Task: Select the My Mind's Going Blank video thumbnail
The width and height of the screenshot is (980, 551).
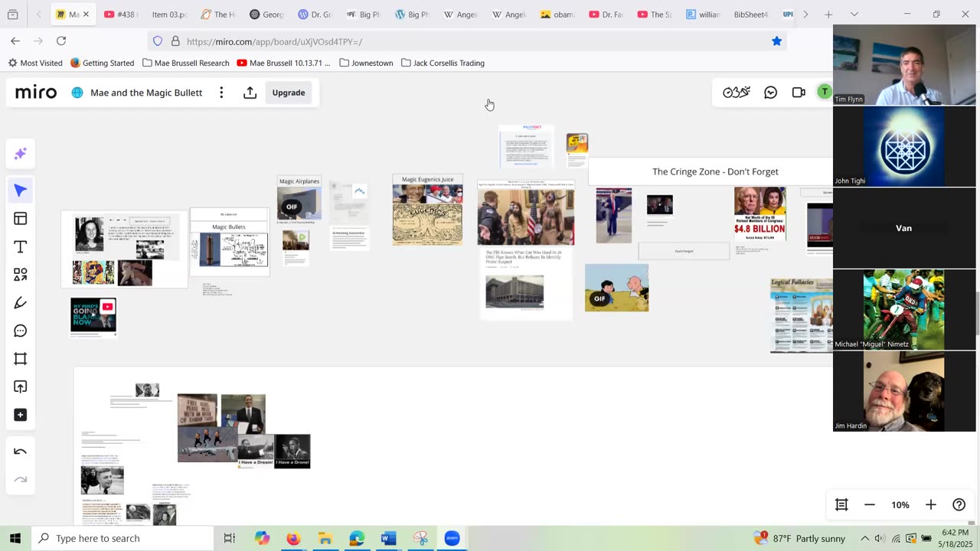Action: (x=93, y=316)
